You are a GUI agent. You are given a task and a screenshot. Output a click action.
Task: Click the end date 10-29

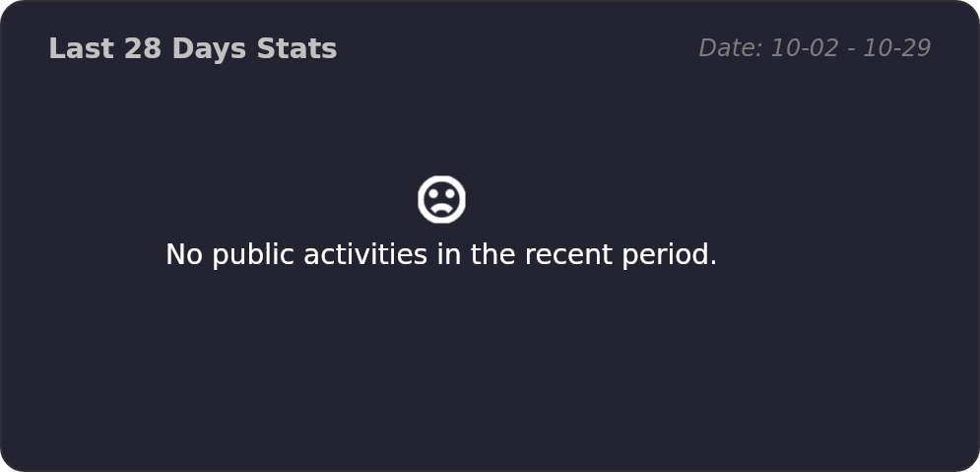pyautogui.click(x=896, y=48)
